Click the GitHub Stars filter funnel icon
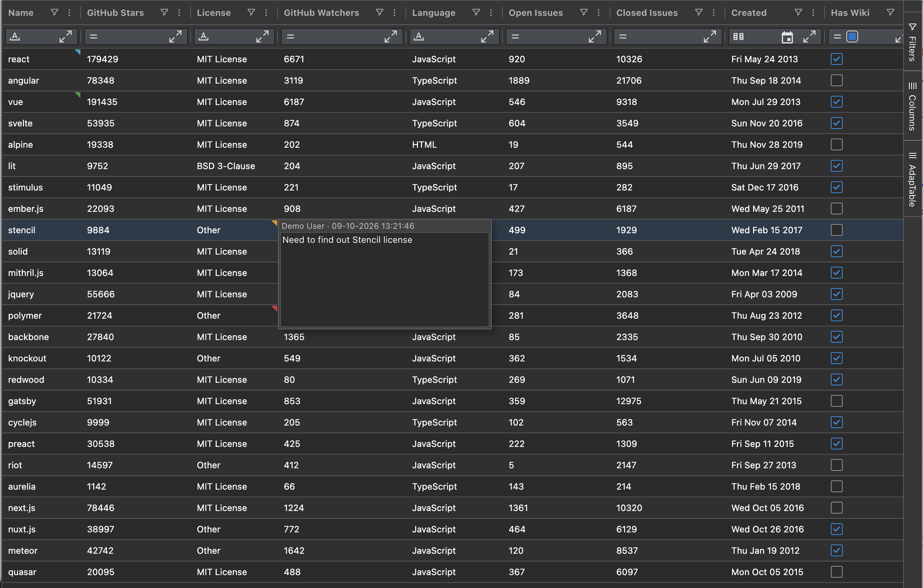This screenshot has height=588, width=923. coord(164,13)
